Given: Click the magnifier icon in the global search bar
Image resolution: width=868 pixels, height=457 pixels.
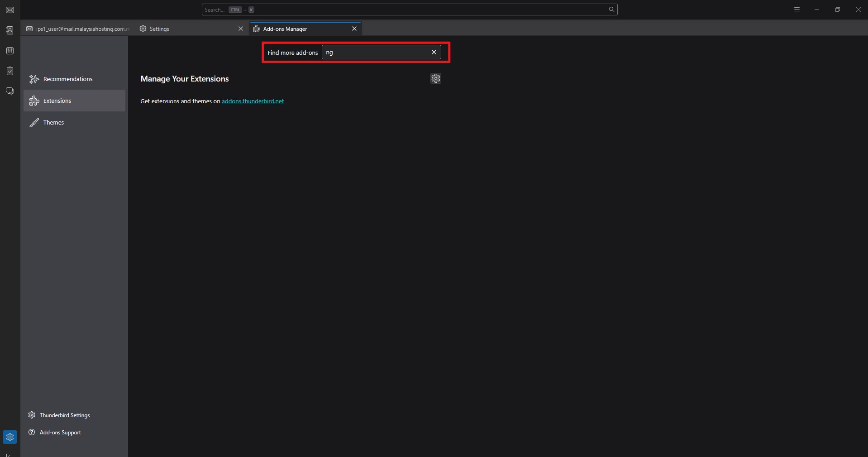Looking at the screenshot, I should 611,10.
